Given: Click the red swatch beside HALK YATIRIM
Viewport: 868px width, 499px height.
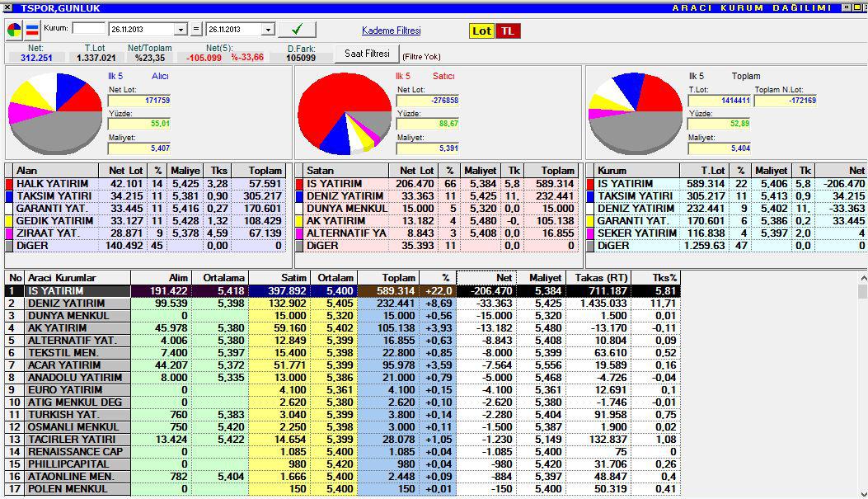Looking at the screenshot, I should [9, 184].
